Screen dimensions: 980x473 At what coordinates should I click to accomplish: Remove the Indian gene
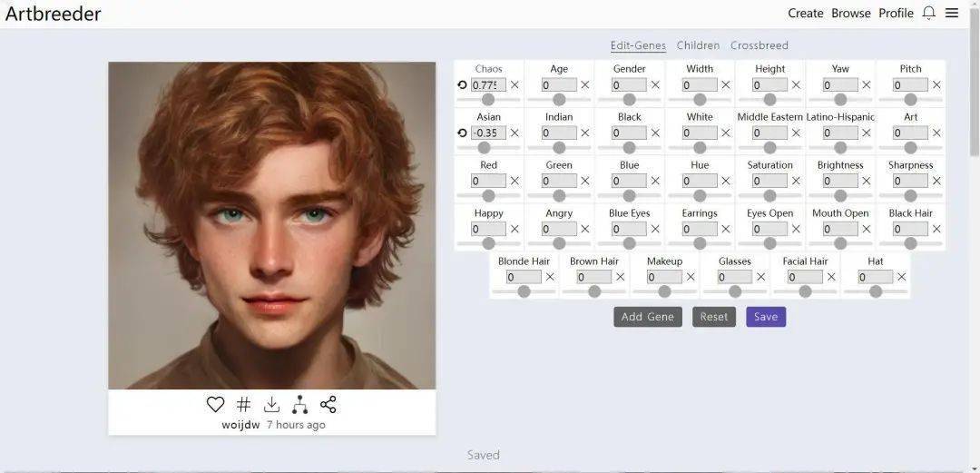click(585, 133)
